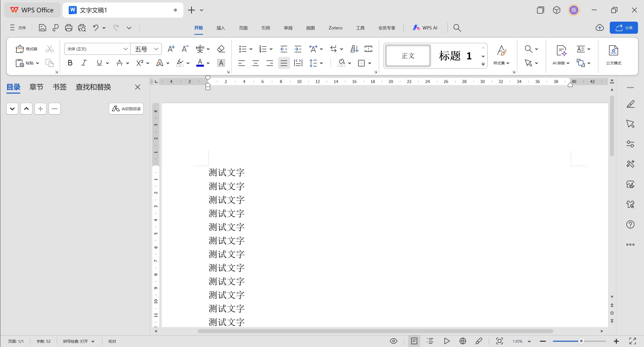
Task: Click the Save icon in quick toolbar
Action: click(x=42, y=28)
